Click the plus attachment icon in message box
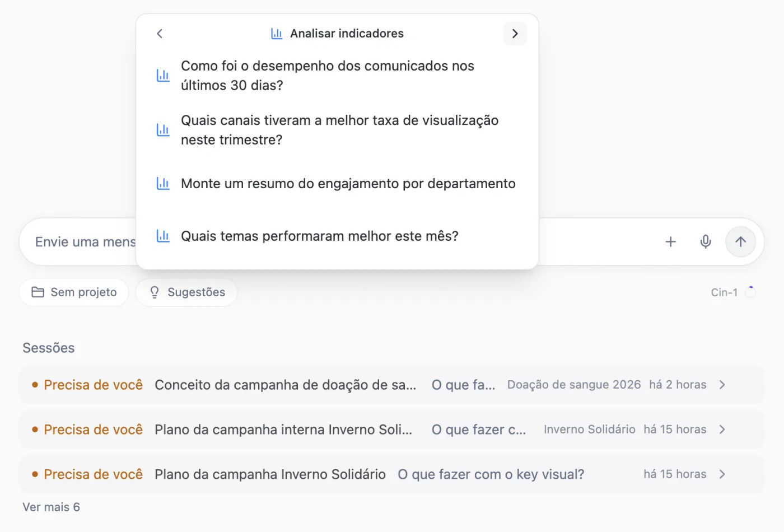 coord(670,242)
